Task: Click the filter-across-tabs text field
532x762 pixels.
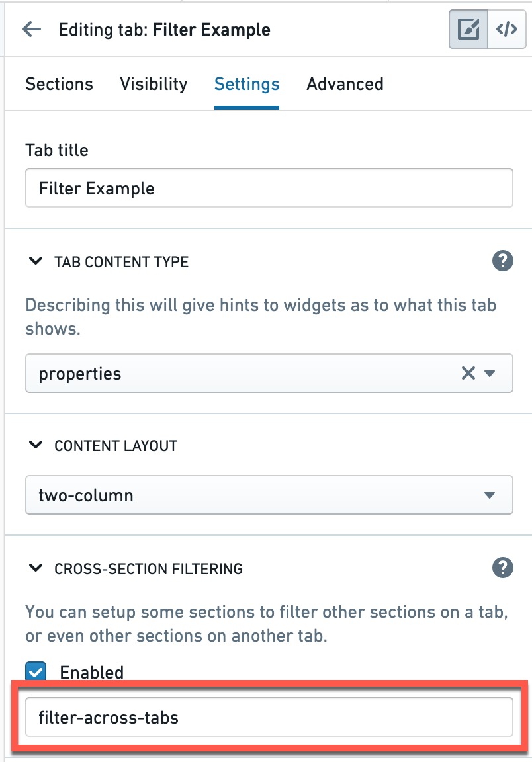Action: [269, 717]
